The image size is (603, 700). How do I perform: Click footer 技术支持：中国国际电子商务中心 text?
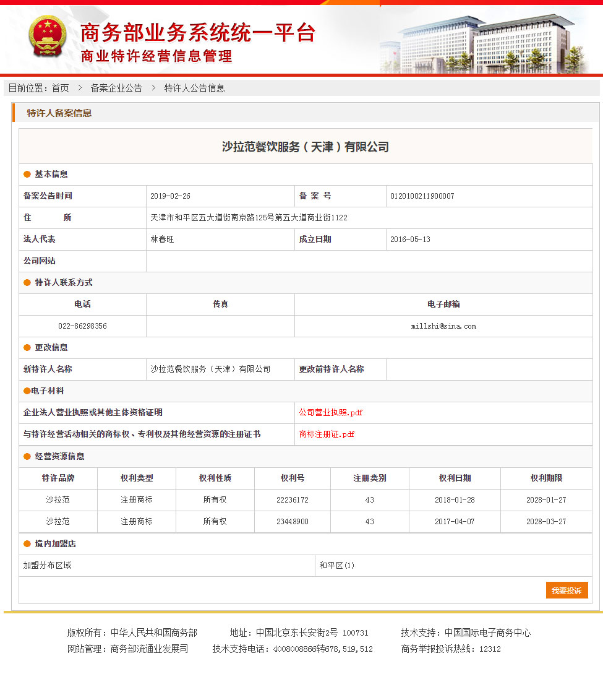(466, 633)
